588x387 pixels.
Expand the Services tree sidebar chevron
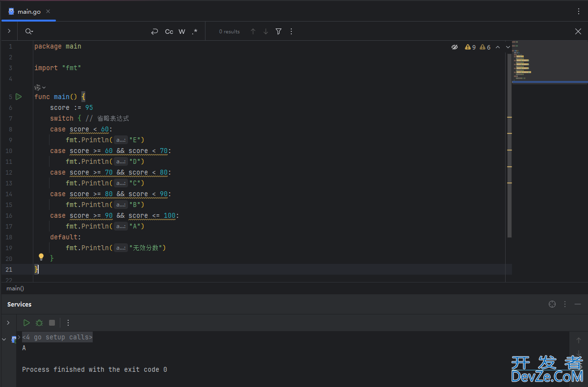point(8,323)
